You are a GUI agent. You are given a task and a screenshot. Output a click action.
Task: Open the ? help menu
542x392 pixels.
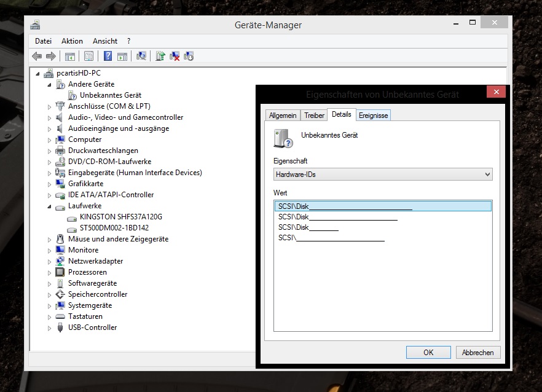tap(128, 41)
